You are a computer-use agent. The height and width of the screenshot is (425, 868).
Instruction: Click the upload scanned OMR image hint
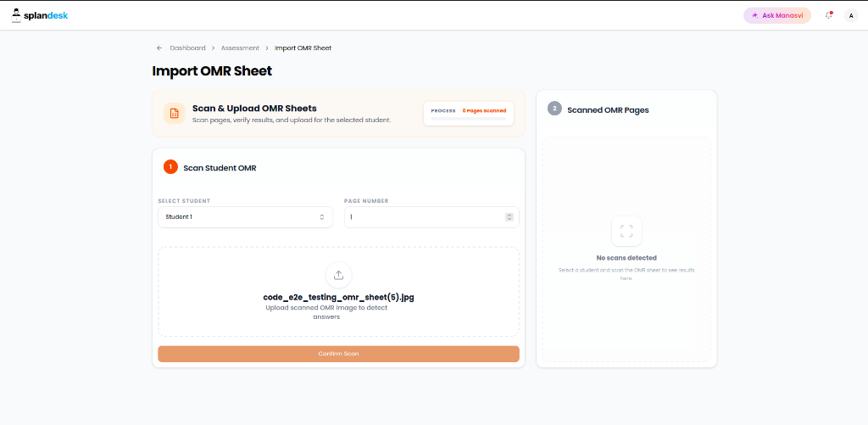tap(326, 312)
